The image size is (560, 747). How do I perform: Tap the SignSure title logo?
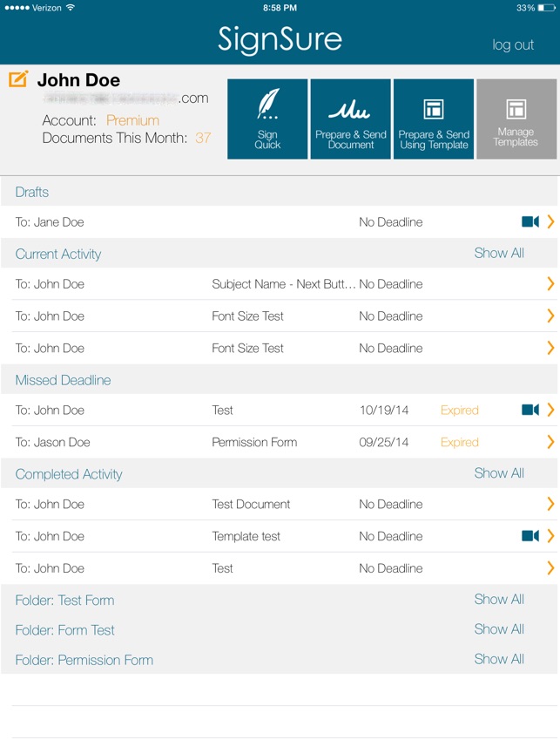coord(280,39)
